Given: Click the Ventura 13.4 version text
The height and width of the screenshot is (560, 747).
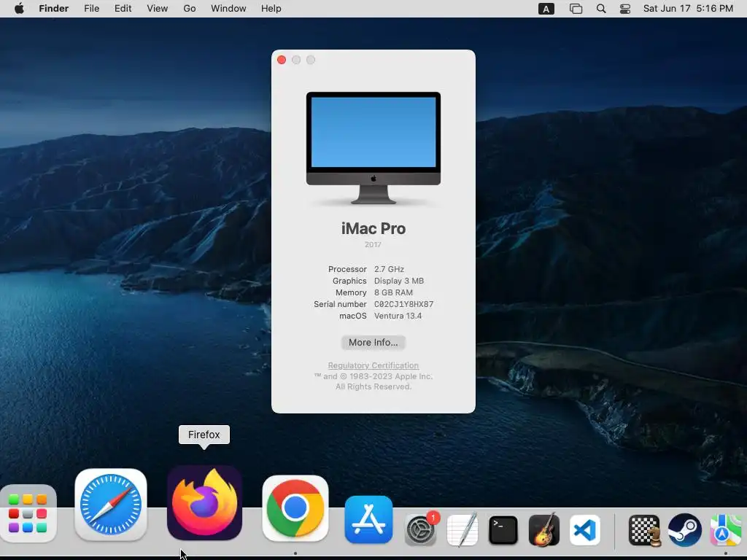Looking at the screenshot, I should pyautogui.click(x=398, y=316).
